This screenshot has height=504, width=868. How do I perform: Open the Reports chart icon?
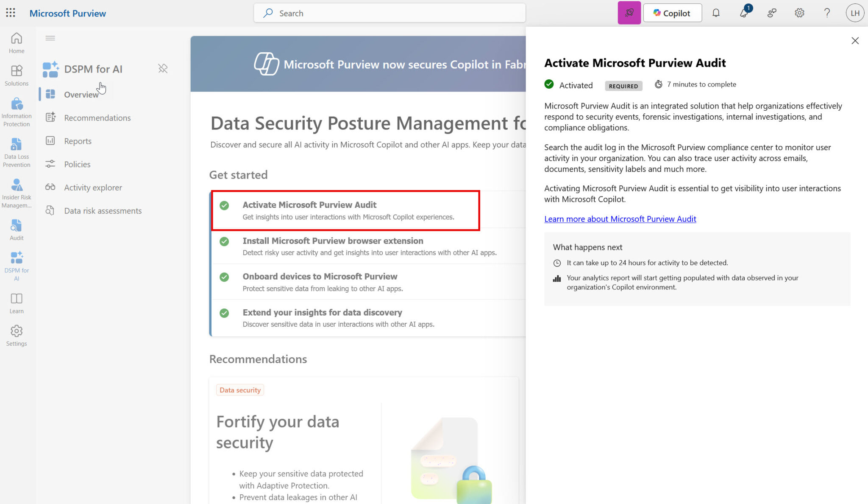point(50,141)
